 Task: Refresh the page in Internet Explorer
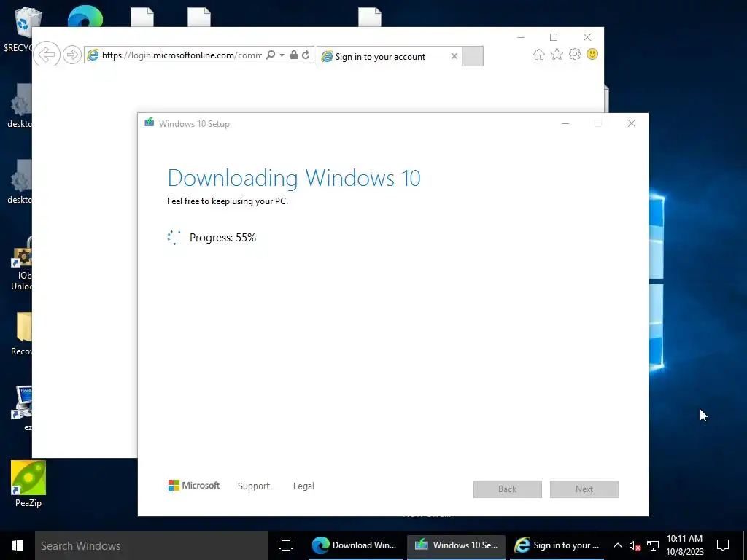click(x=306, y=55)
